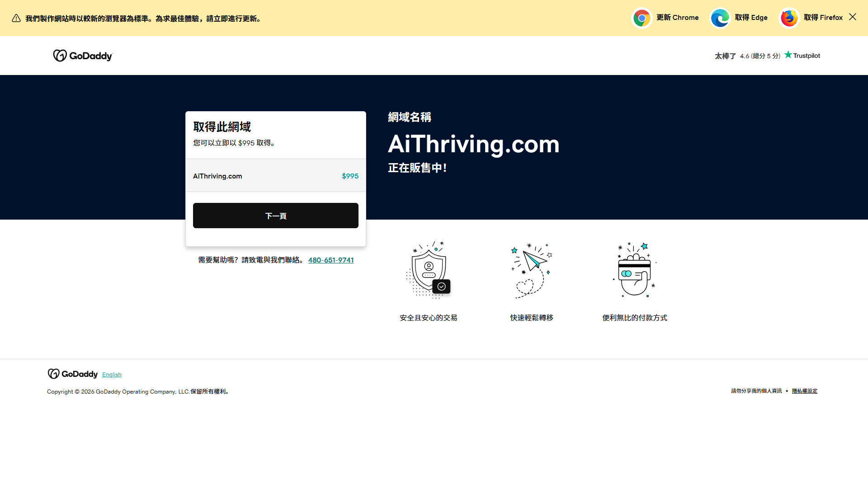Open the Trustpilot rating link
Image resolution: width=868 pixels, height=488 pixels.
click(802, 55)
